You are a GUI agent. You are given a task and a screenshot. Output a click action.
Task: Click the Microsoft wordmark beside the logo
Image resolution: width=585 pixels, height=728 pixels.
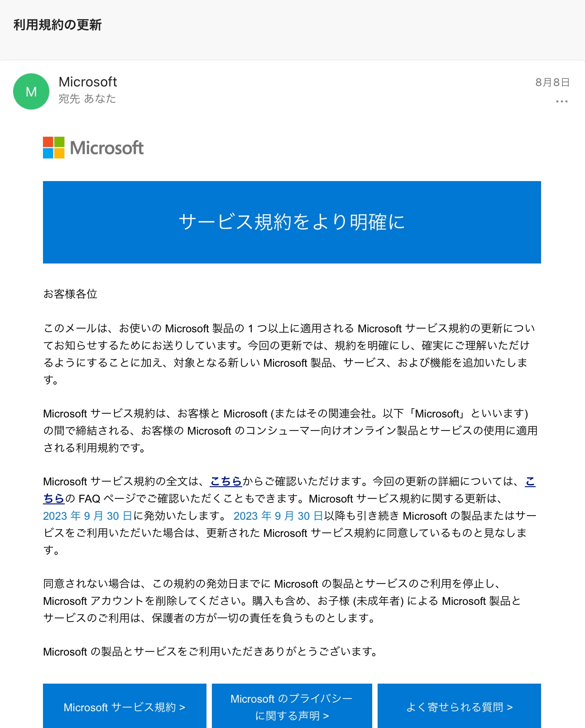(107, 148)
